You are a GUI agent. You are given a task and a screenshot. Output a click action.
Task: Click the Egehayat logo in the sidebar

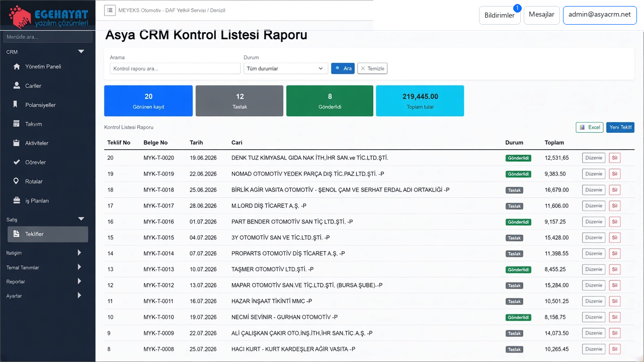click(49, 17)
